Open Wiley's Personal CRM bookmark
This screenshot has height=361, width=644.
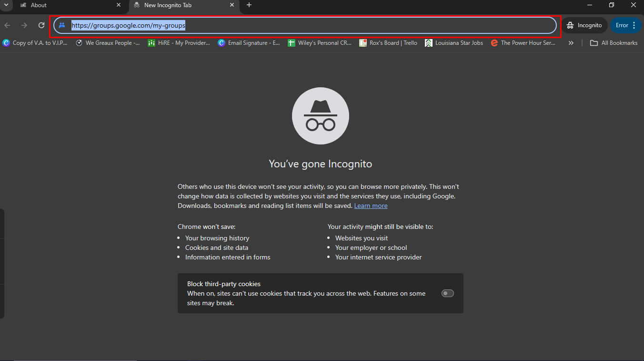pos(320,43)
